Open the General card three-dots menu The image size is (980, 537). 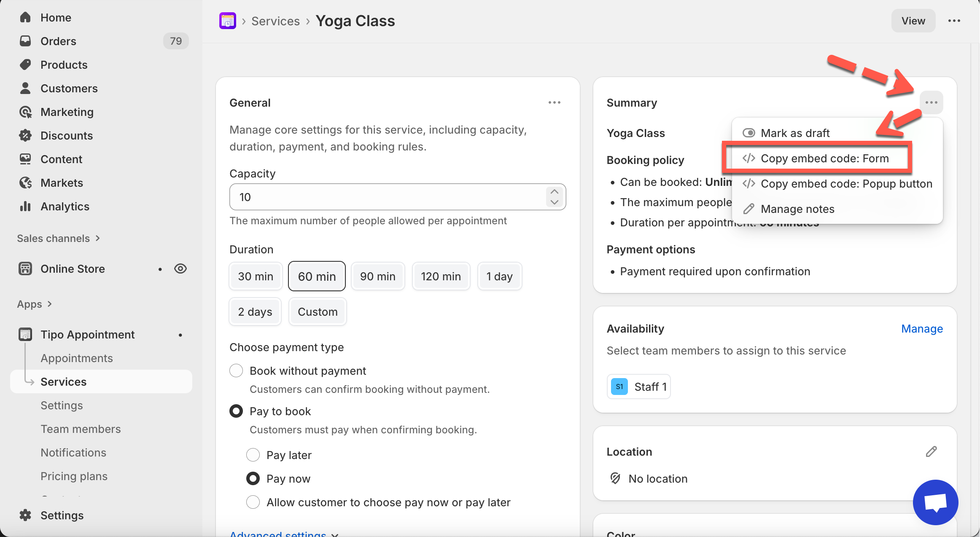pyautogui.click(x=554, y=102)
